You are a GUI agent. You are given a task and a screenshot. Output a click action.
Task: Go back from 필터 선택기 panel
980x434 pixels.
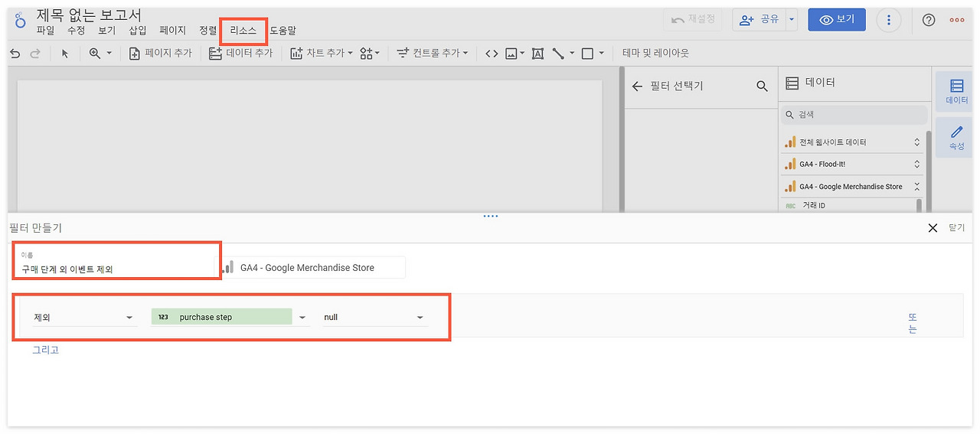coord(637,86)
